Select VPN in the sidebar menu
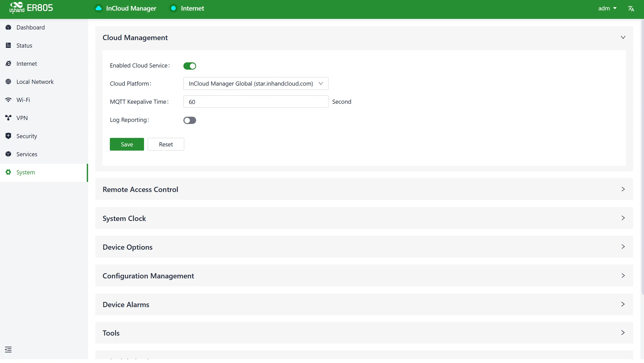The width and height of the screenshot is (644, 363). point(44,118)
